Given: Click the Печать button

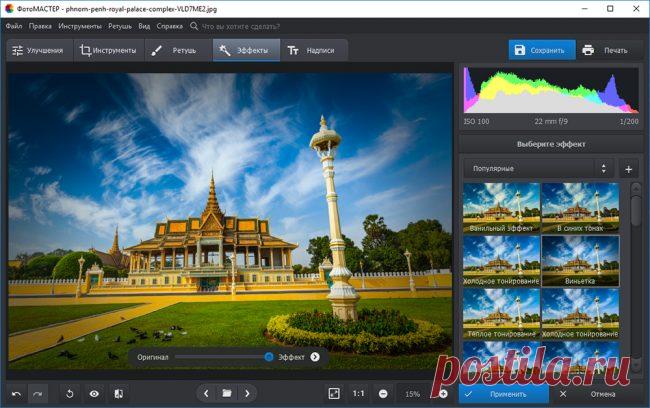Looking at the screenshot, I should click(609, 50).
